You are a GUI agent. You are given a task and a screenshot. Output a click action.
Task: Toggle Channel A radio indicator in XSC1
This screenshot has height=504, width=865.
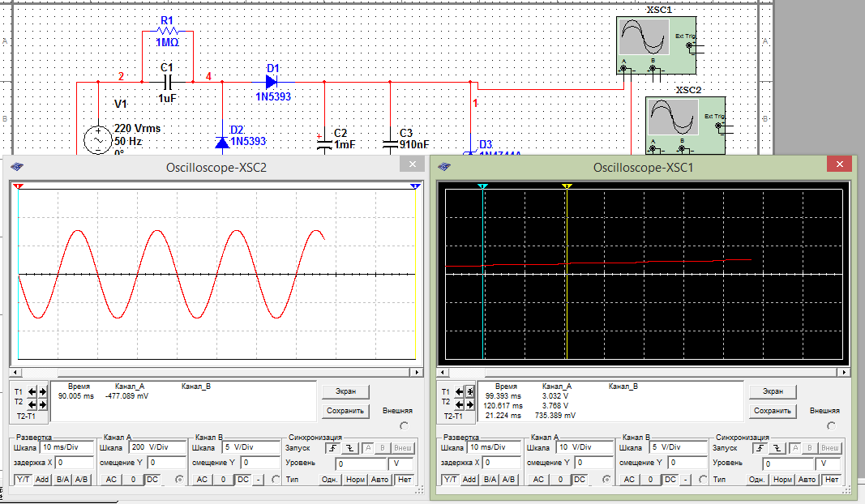pyautogui.click(x=606, y=479)
